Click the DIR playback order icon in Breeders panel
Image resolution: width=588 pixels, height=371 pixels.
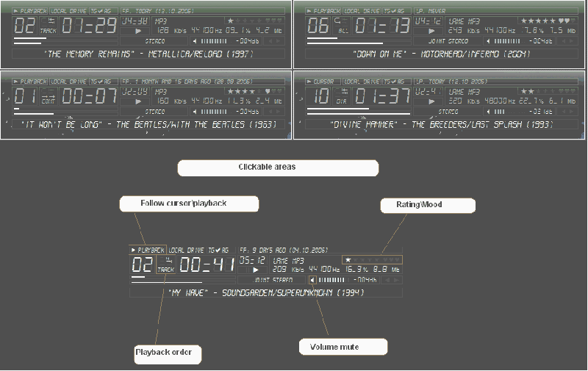tap(343, 98)
